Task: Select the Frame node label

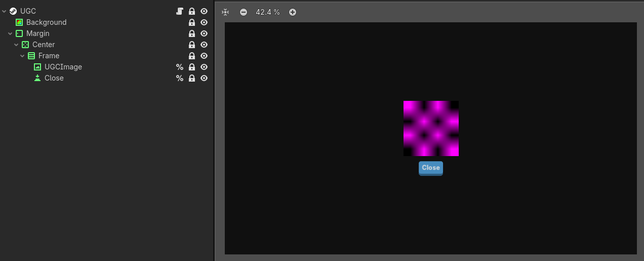Action: coord(49,56)
